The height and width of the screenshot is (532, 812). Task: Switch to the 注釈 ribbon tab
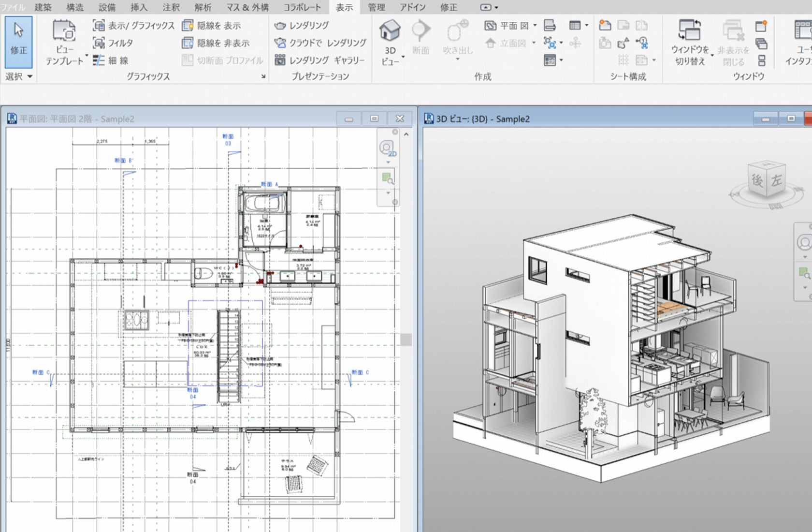(x=171, y=7)
